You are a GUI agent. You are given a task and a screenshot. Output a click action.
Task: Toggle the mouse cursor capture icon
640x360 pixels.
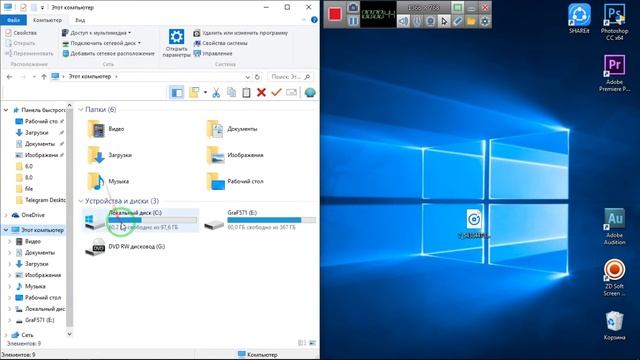point(444,21)
